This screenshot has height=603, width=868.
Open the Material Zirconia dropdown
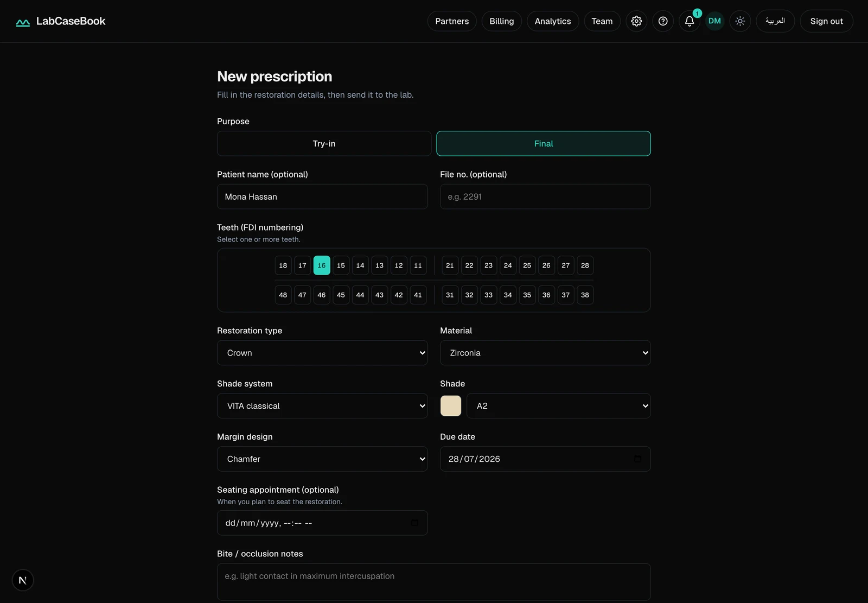(545, 353)
